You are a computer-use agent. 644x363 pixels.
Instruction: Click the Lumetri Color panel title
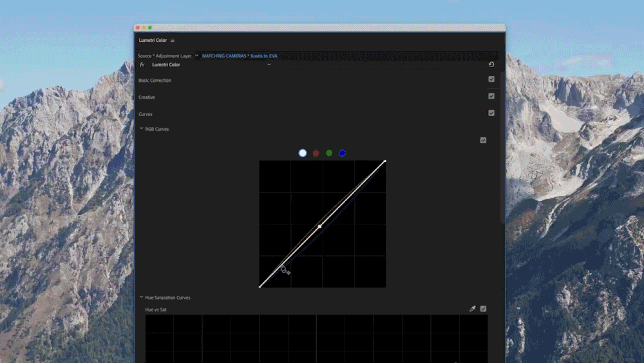pyautogui.click(x=153, y=40)
